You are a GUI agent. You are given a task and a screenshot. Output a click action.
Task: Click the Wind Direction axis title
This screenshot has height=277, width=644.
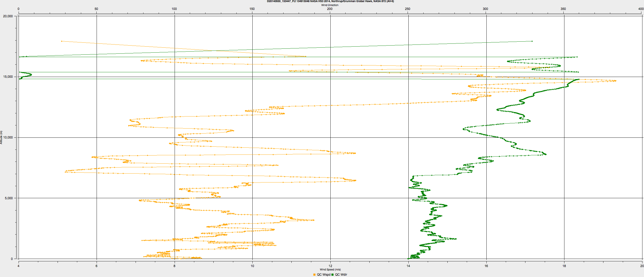(330, 5)
